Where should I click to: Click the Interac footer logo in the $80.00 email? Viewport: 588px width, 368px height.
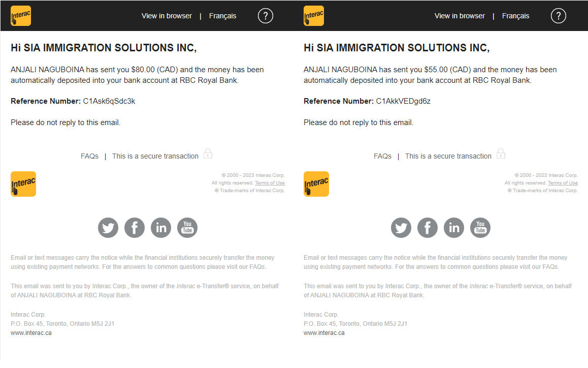pos(23,184)
